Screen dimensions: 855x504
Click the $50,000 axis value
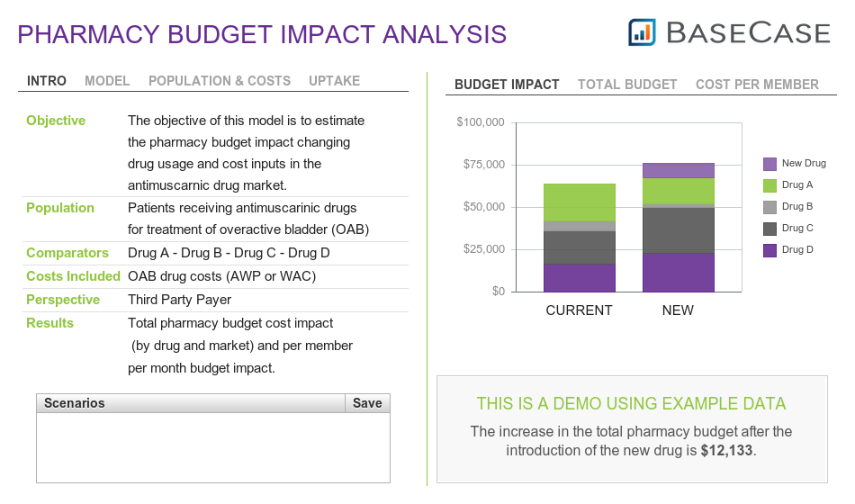click(x=483, y=207)
